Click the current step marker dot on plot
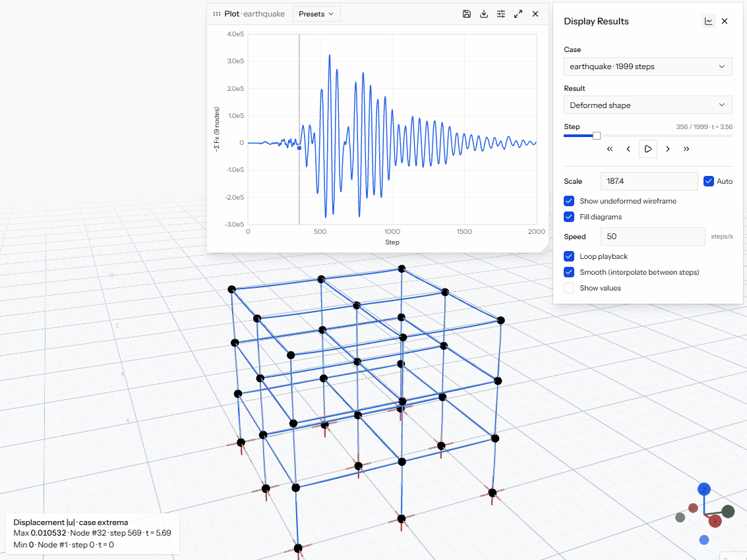747x560 pixels. 299,148
